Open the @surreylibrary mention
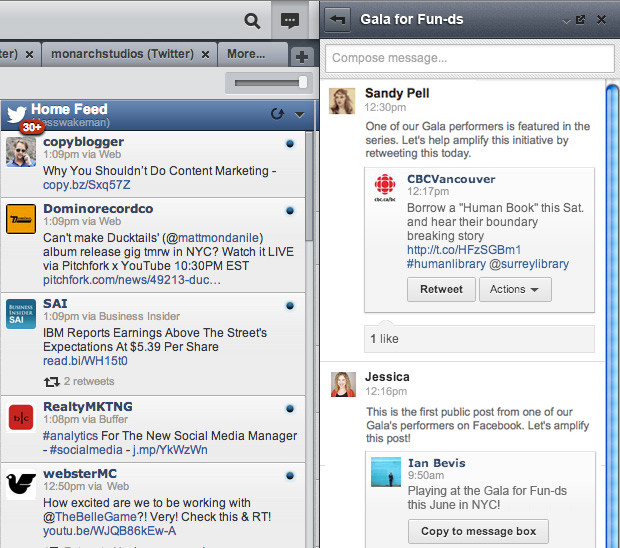620x548 pixels. pyautogui.click(x=529, y=264)
